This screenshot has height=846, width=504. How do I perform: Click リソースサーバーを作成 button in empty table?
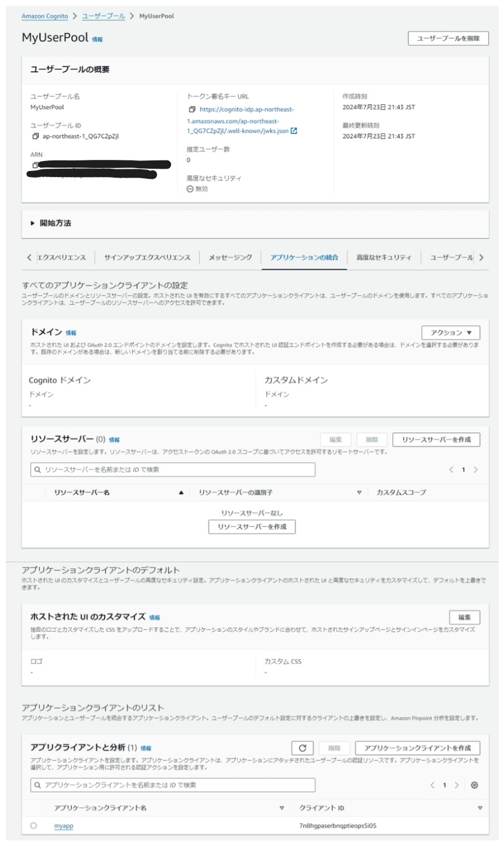point(252,526)
